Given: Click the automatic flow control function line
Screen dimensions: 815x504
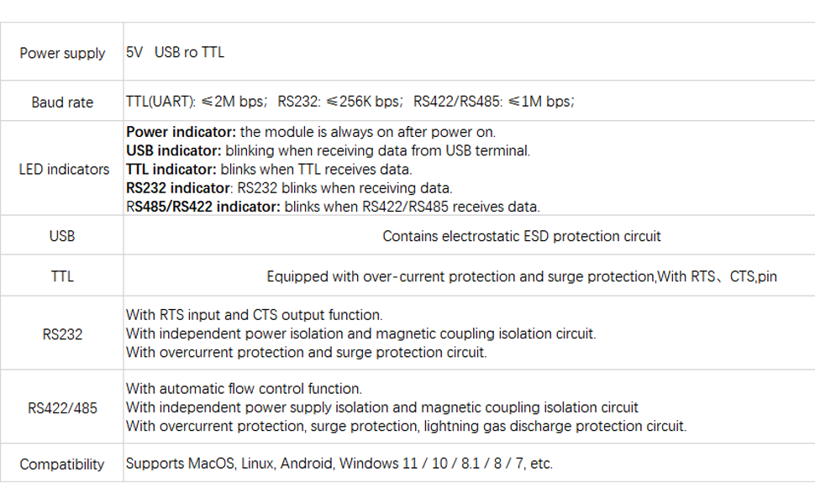Looking at the screenshot, I should (244, 389).
